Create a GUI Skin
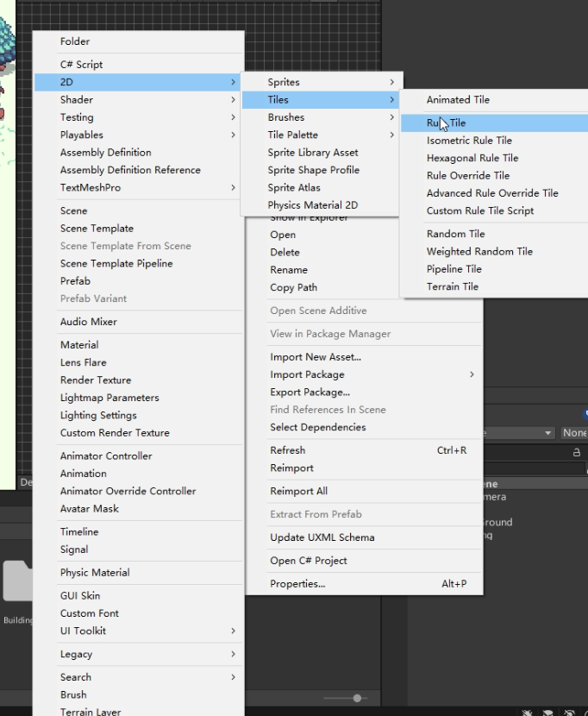The image size is (588, 716). (x=138, y=595)
